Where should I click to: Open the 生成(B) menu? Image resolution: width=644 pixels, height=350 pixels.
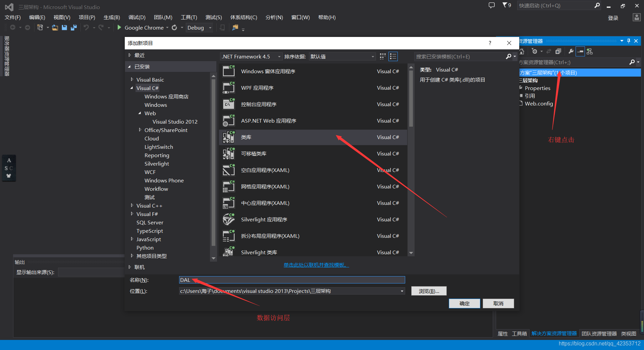tap(112, 17)
